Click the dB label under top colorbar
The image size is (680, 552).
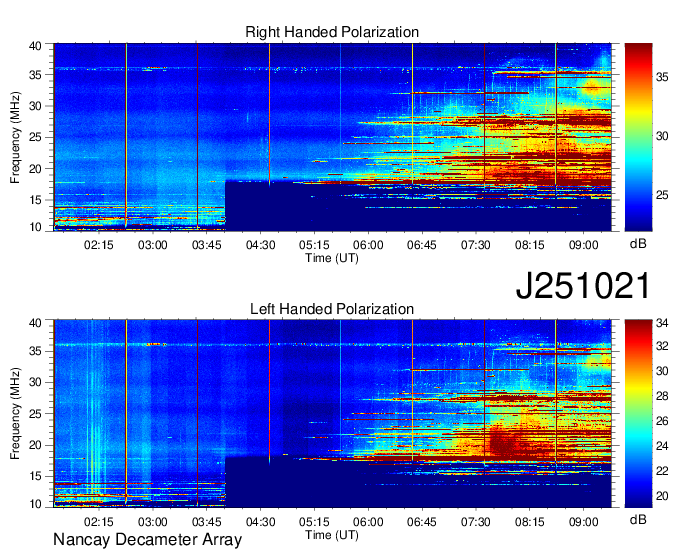pyautogui.click(x=638, y=243)
